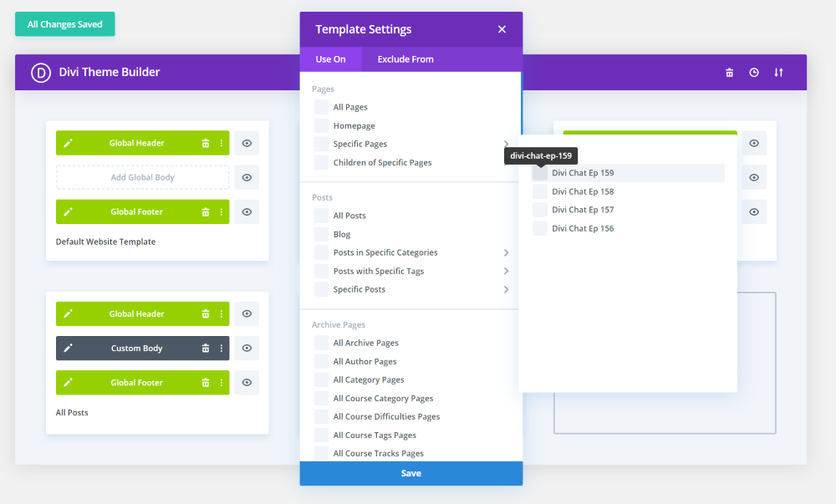The width and height of the screenshot is (836, 504).
Task: Expand the Specific Posts submenu arrow
Action: pos(506,289)
